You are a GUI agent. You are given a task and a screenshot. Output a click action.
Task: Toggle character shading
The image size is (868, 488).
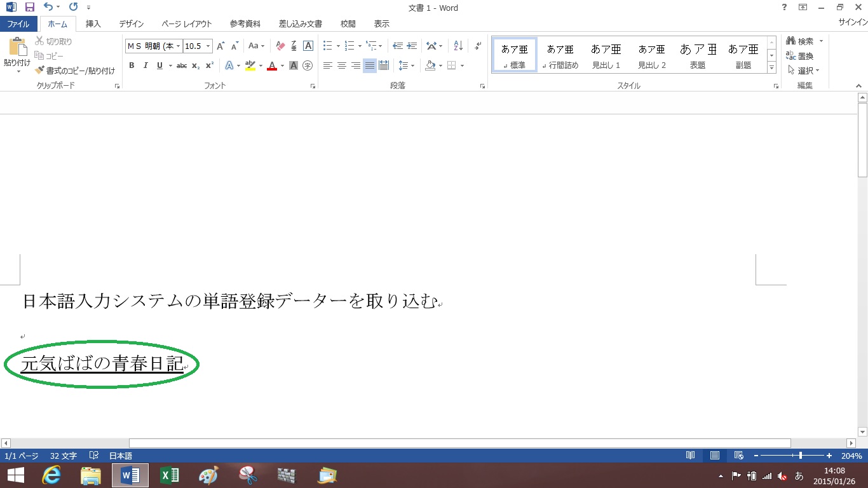coord(294,65)
